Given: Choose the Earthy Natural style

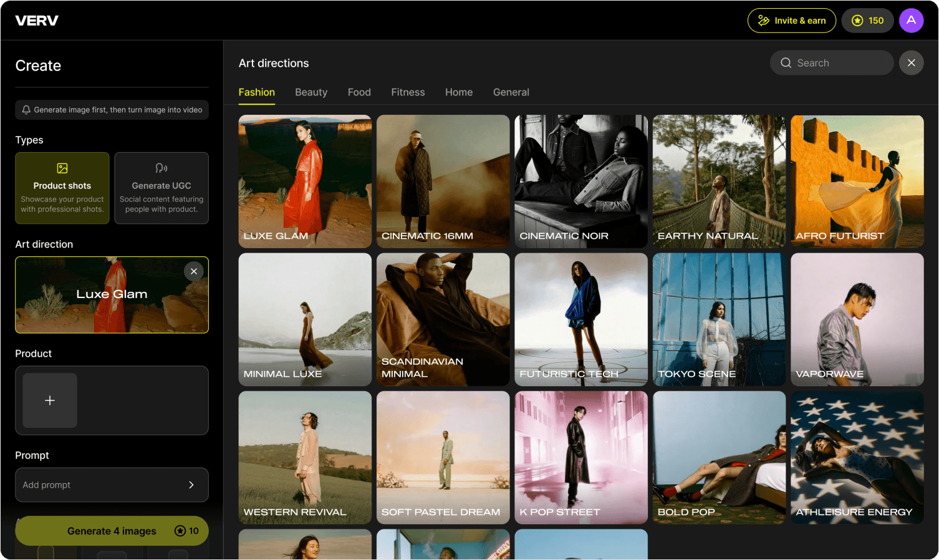Looking at the screenshot, I should 720,181.
